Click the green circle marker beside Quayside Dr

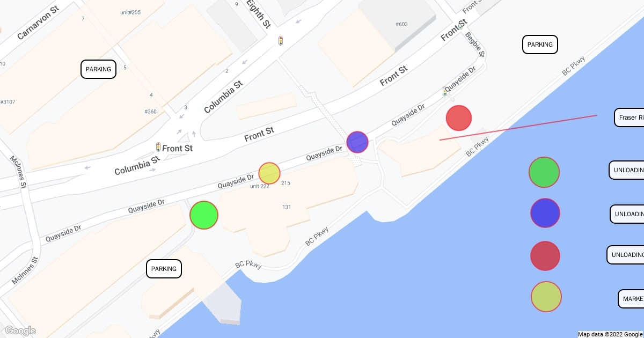point(204,215)
